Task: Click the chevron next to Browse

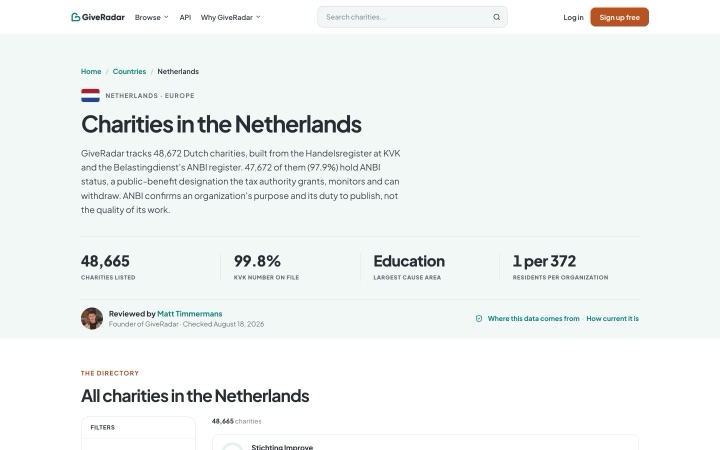Action: coord(166,17)
